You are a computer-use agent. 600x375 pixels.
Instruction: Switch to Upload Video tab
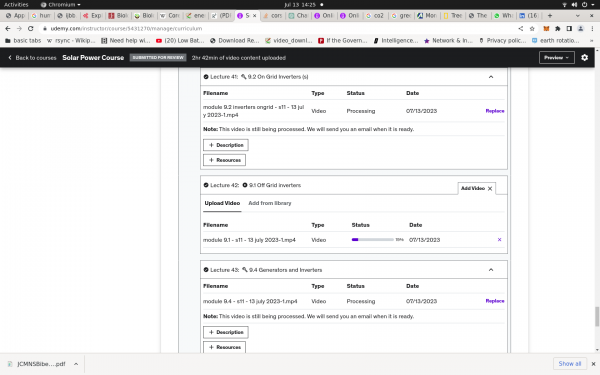point(222,203)
